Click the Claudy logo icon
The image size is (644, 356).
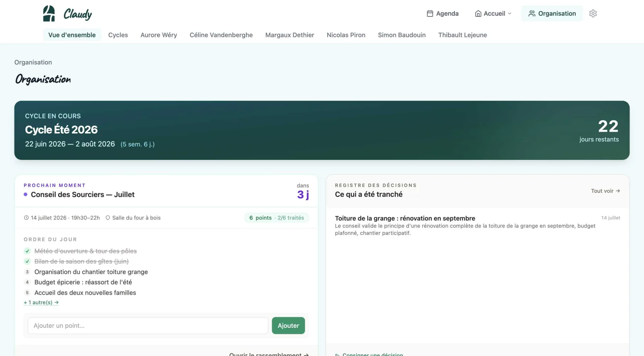49,13
